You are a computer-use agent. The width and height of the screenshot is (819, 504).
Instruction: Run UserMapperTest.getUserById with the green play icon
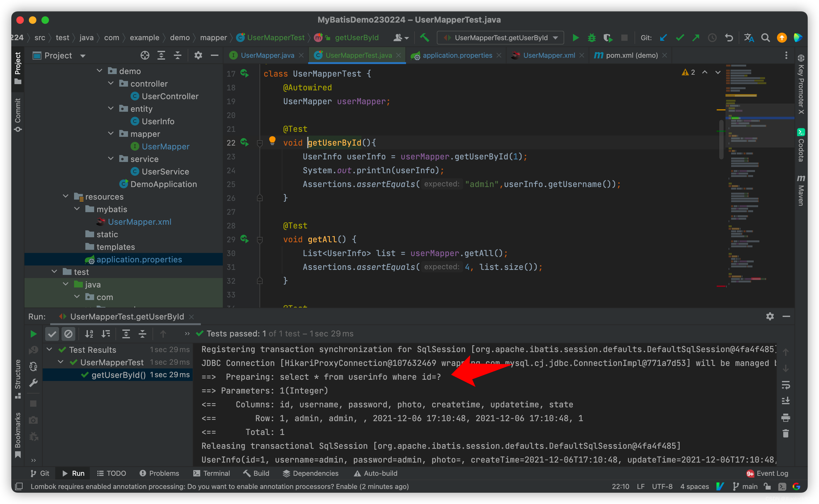(x=575, y=38)
